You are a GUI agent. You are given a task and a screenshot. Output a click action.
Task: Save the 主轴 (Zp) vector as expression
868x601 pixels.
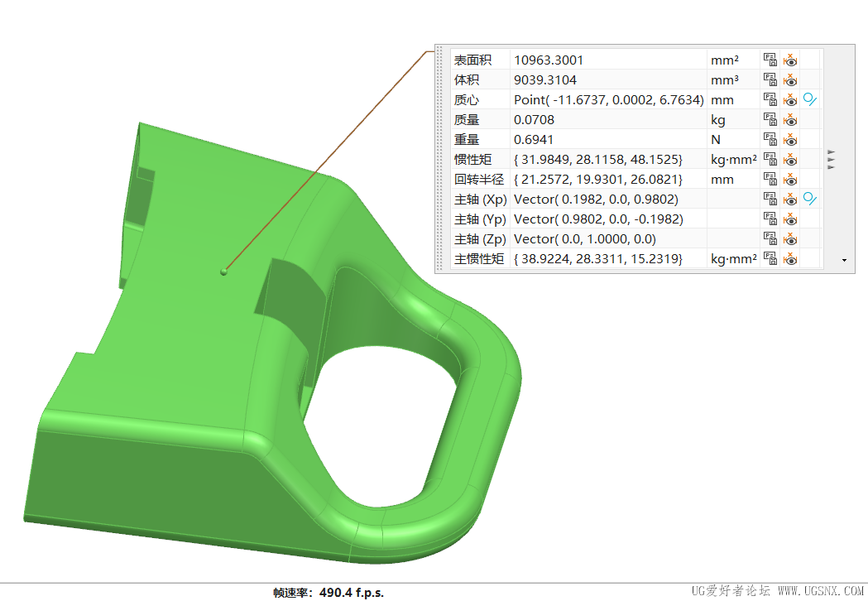(x=770, y=238)
